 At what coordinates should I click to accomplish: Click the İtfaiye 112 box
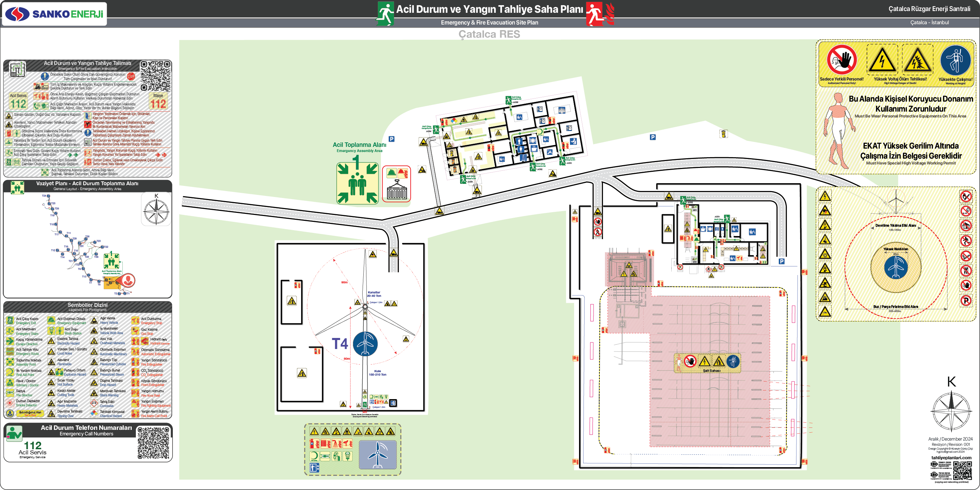[x=158, y=101]
